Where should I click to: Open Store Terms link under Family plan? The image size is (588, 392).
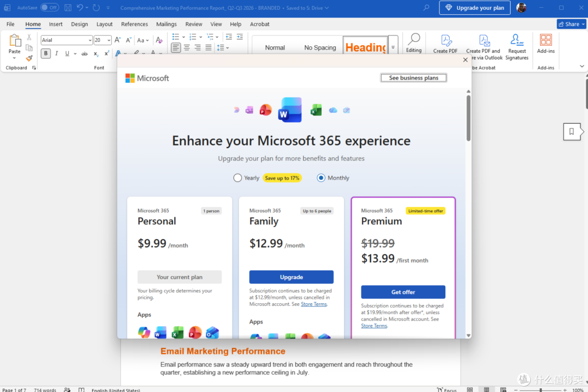pyautogui.click(x=314, y=304)
